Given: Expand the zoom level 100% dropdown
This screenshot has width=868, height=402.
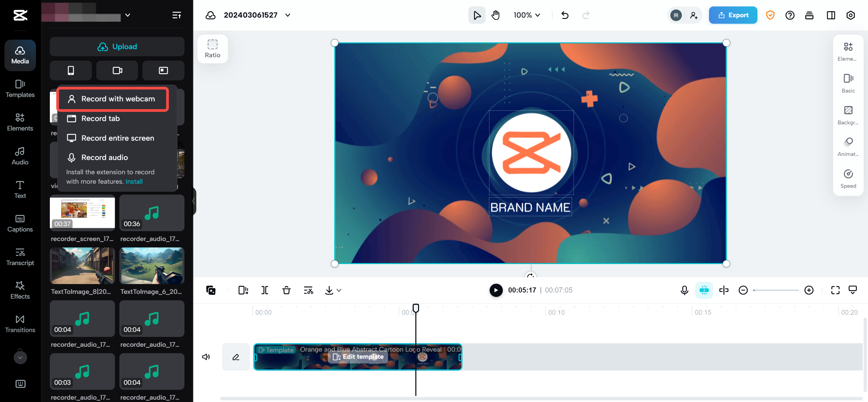Looking at the screenshot, I should pos(525,15).
